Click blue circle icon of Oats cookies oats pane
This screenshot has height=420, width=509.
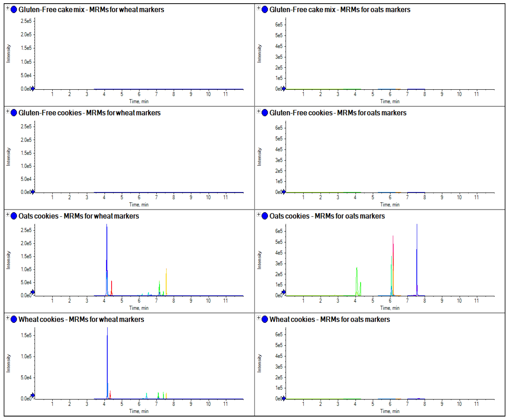click(x=265, y=216)
